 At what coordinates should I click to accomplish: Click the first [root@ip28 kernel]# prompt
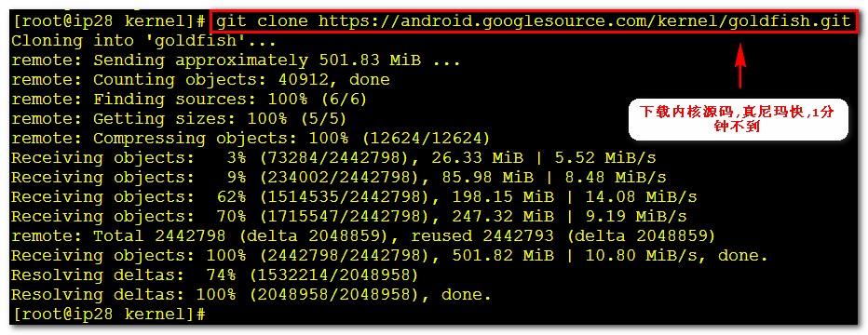point(109,21)
